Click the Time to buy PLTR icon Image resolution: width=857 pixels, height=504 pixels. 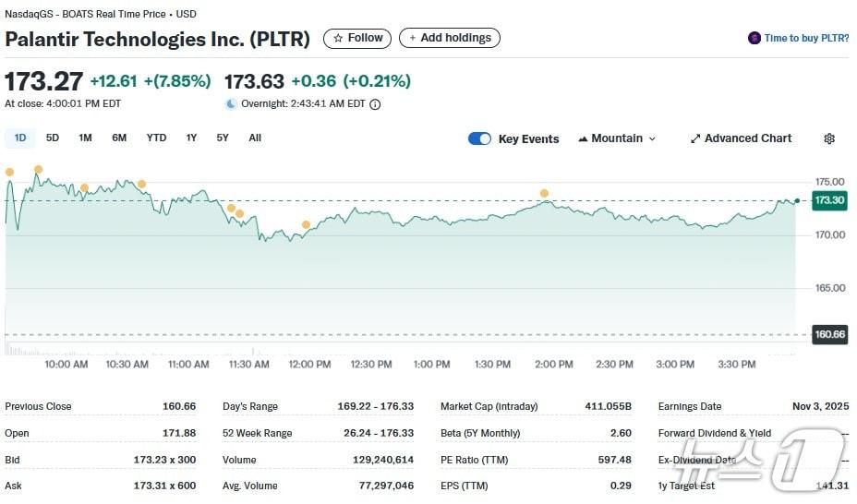pos(754,38)
